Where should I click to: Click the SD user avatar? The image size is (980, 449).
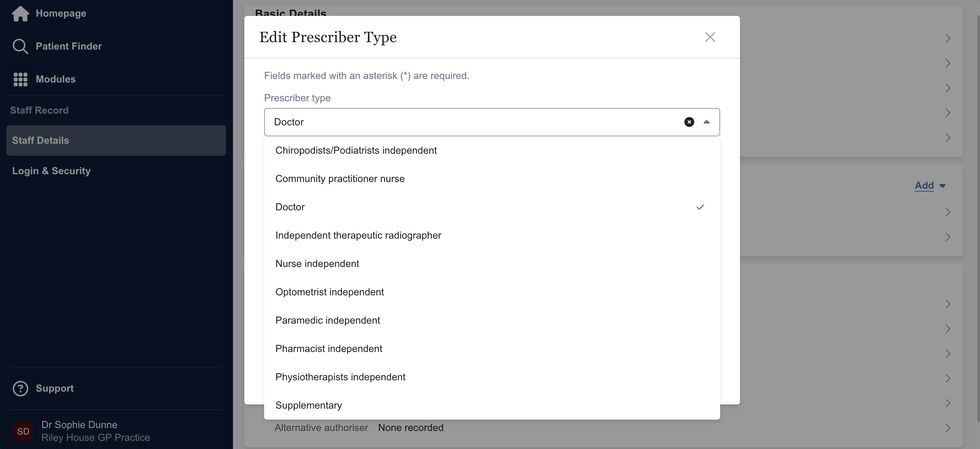click(x=23, y=431)
